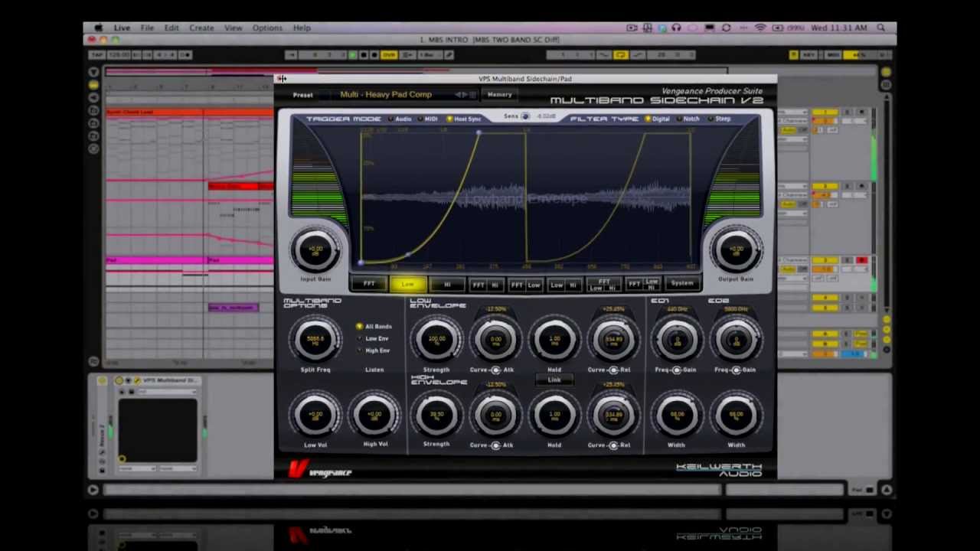Click the FFT Low split display button
The width and height of the screenshot is (980, 551).
(525, 285)
